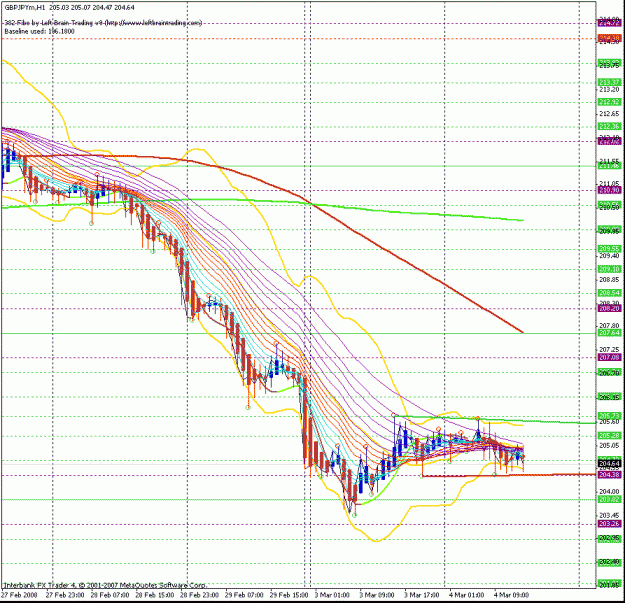Click the '3 Mar 09:00' time label
The height and width of the screenshot is (603, 625).
click(377, 595)
